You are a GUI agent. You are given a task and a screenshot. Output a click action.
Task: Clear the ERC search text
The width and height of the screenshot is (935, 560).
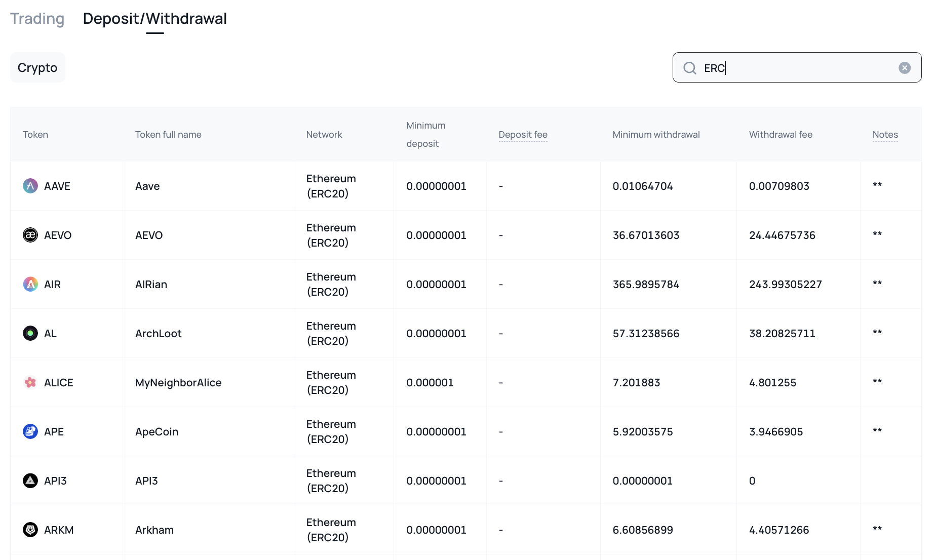coord(904,68)
